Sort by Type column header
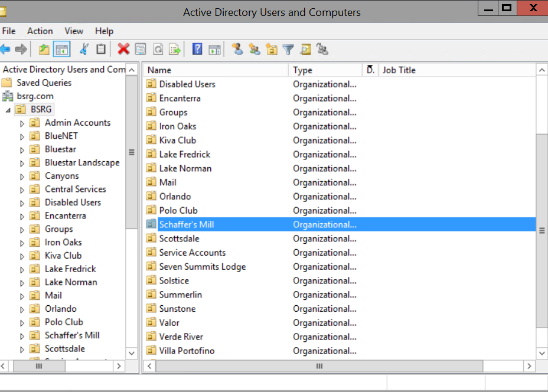 [325, 70]
